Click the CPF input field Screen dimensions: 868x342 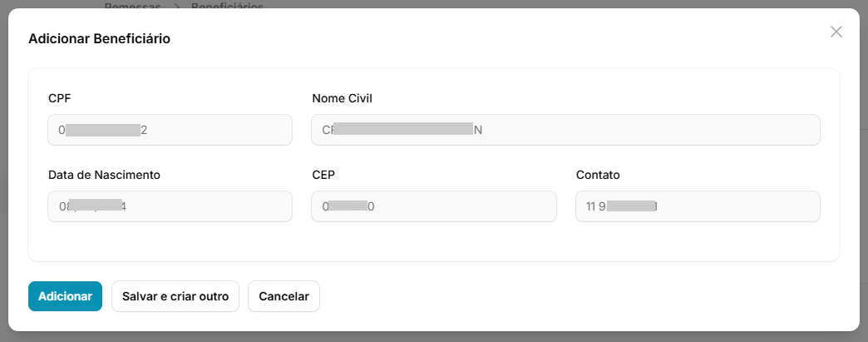coord(170,130)
